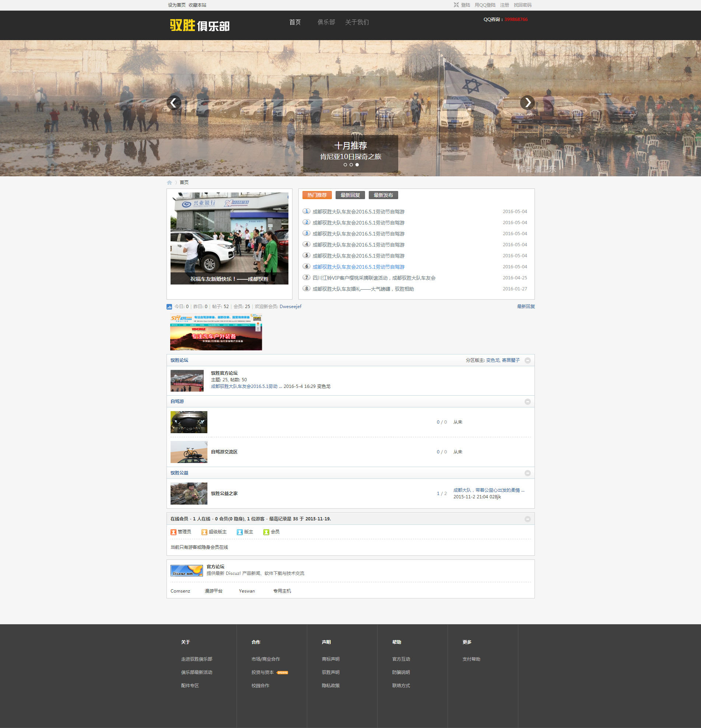701x728 pixels.
Task: Click the home icon in breadcrumb
Action: point(169,183)
